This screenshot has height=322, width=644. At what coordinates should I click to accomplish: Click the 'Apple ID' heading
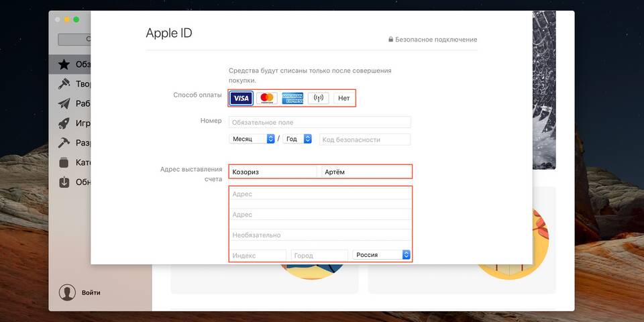[x=169, y=33]
